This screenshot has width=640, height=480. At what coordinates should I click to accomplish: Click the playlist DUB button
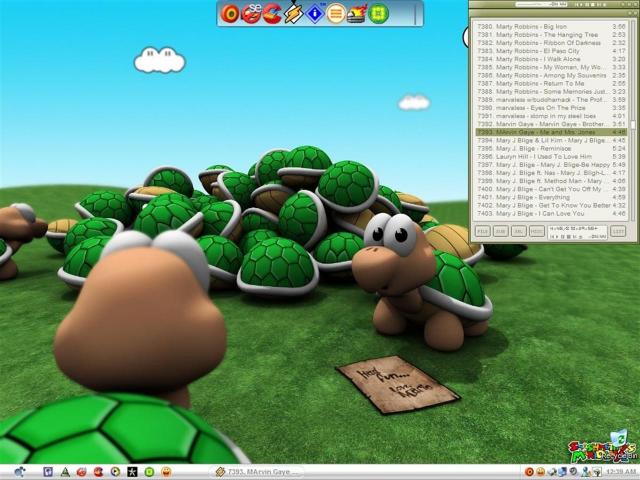[x=500, y=231]
